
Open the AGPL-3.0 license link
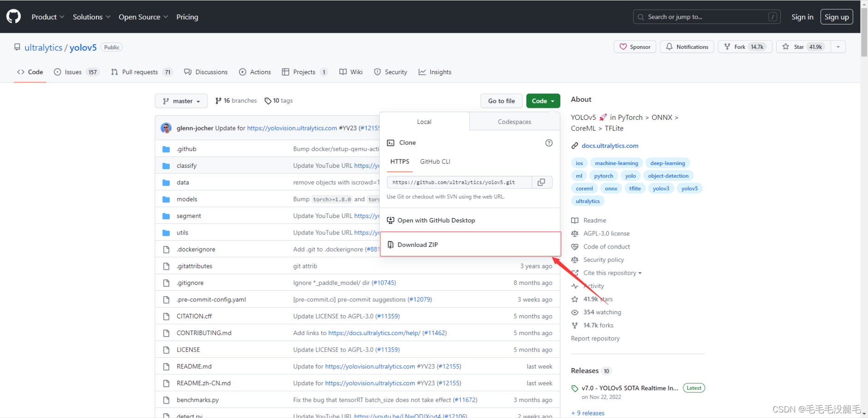(606, 234)
